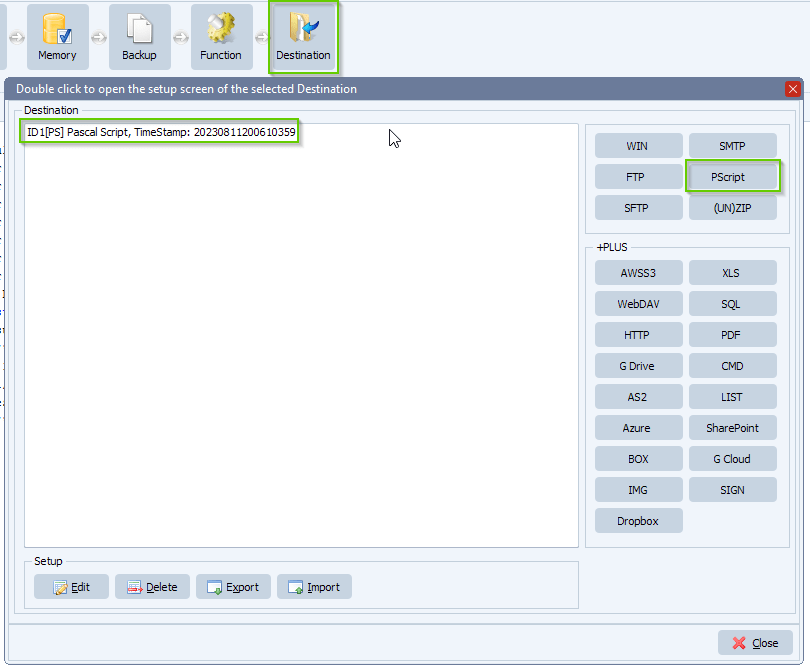Select the PScript destination type
This screenshot has height=670, width=810.
[x=732, y=176]
